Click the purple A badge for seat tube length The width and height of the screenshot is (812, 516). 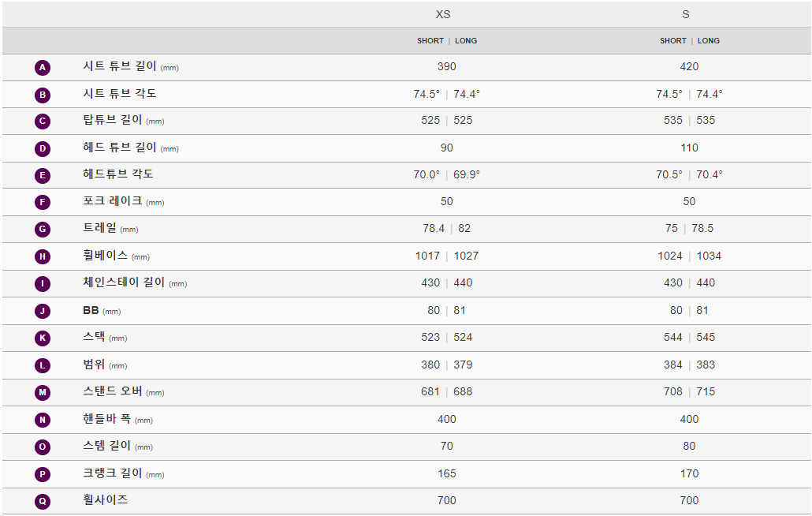(43, 67)
